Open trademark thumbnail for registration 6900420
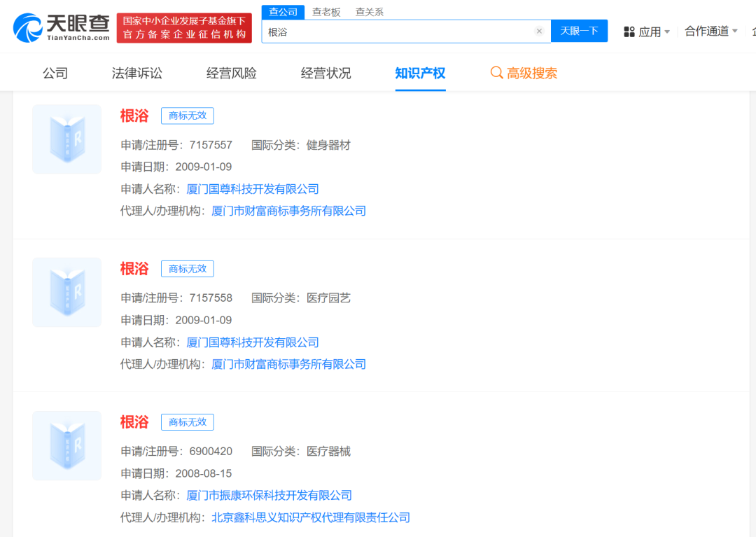The width and height of the screenshot is (756, 537). tap(67, 445)
